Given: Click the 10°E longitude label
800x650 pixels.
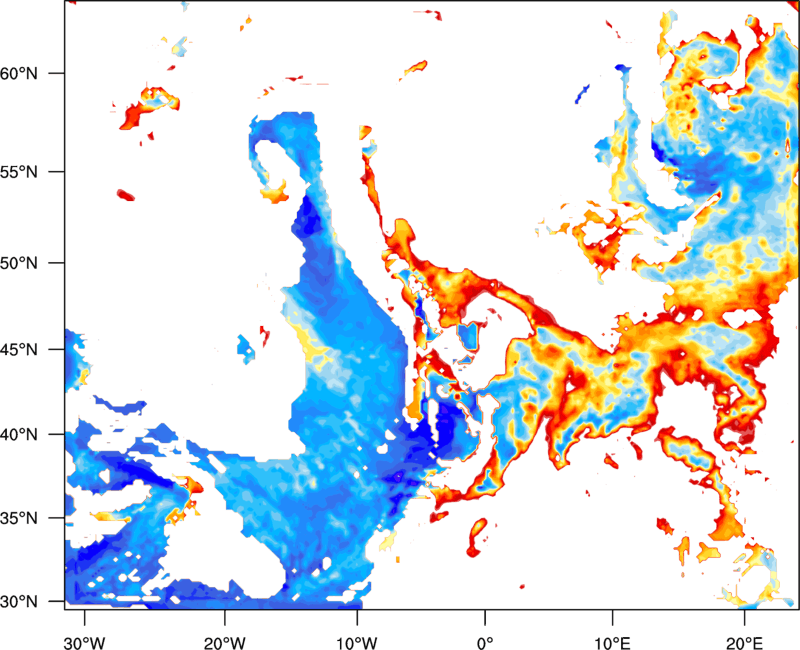Looking at the screenshot, I should click(x=611, y=643).
